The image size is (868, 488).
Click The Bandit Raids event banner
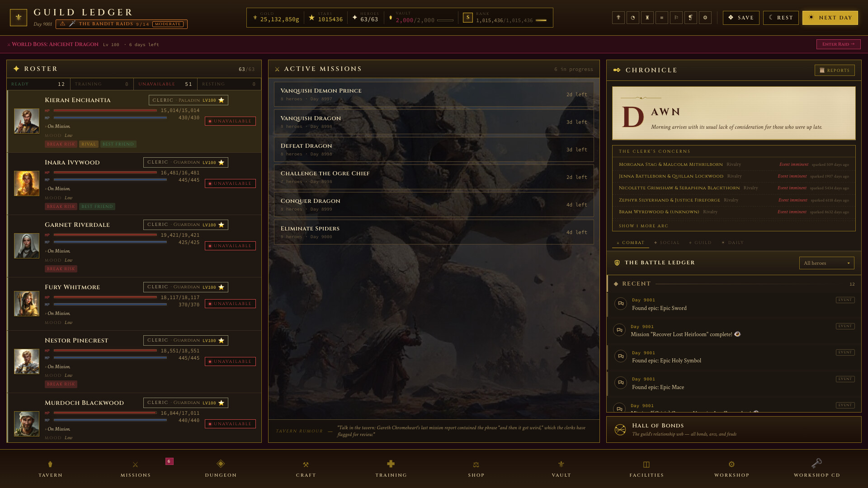tap(121, 24)
